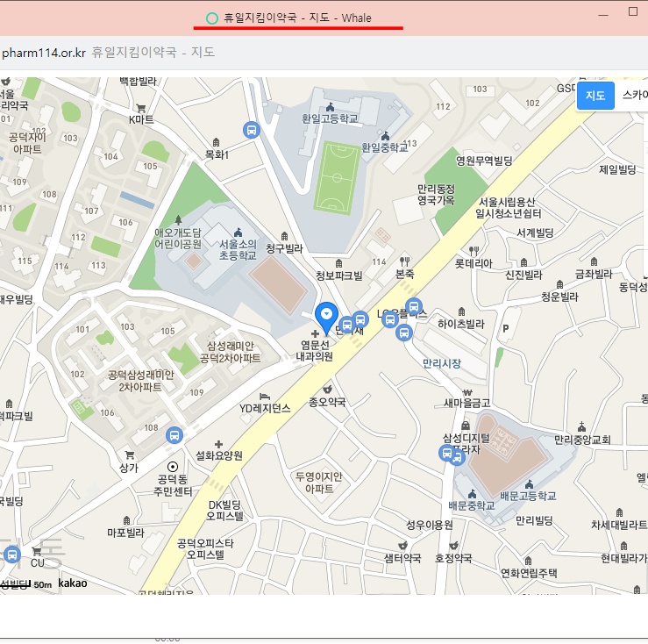Click the 애오개도담 어린이공원 tree icon
The image size is (648, 644).
click(178, 219)
